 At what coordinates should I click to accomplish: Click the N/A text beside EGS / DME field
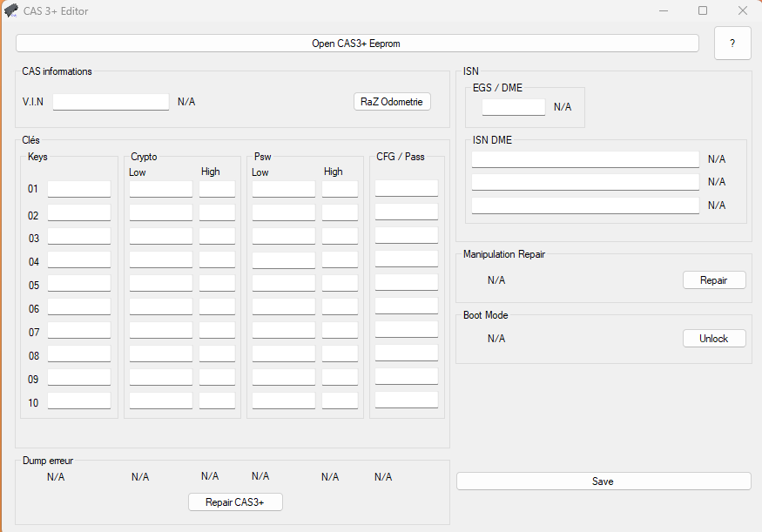pos(563,107)
